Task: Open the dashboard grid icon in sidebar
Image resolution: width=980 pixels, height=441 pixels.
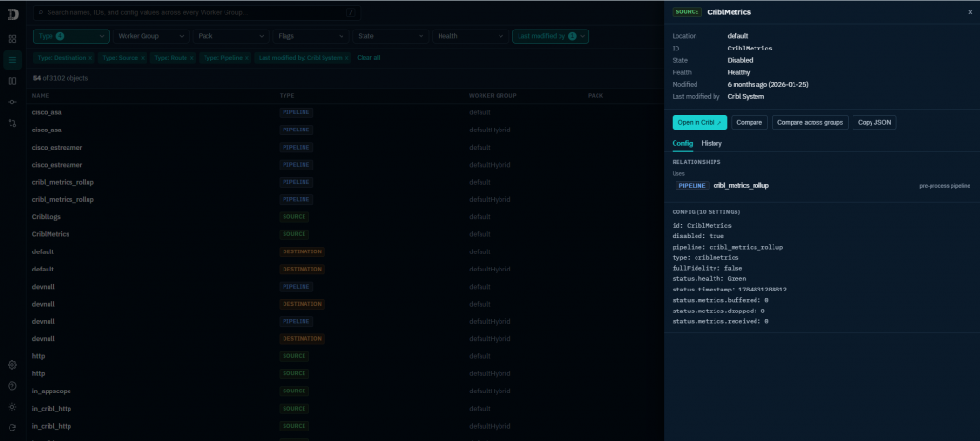Action: coord(11,39)
